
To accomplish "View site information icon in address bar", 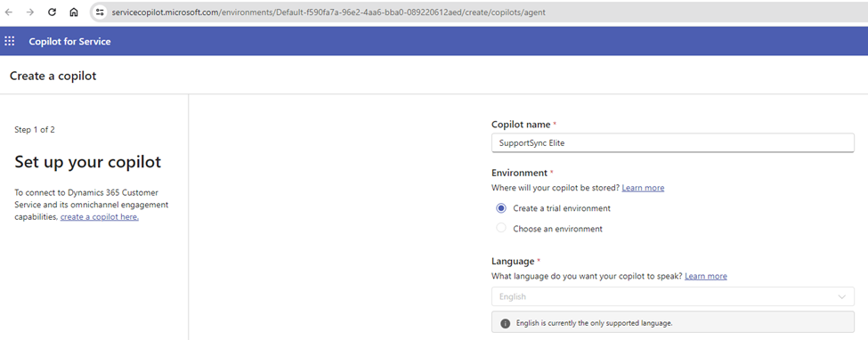I will 100,12.
